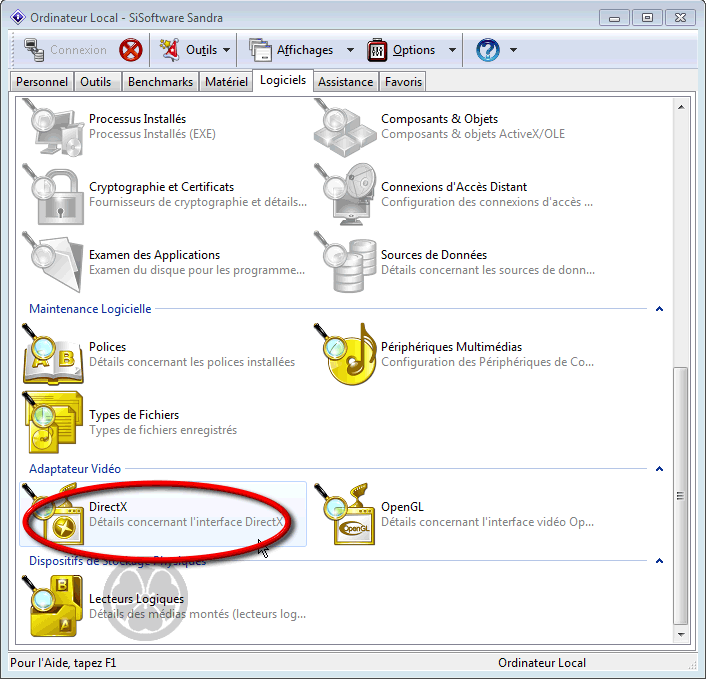Click 'Détails concernant les sources de donn...' text
Screen dimensions: 706x680
click(488, 270)
